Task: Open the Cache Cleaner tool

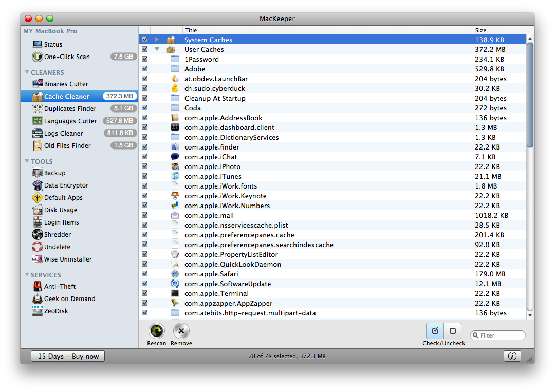Action: (66, 96)
